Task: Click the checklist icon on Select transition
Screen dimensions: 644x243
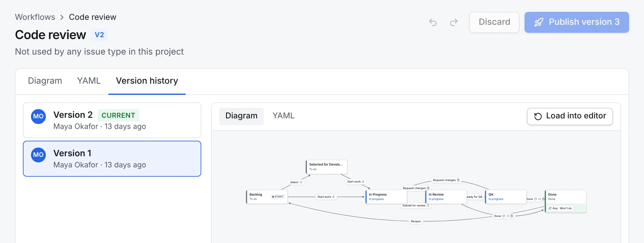Action: (x=301, y=182)
